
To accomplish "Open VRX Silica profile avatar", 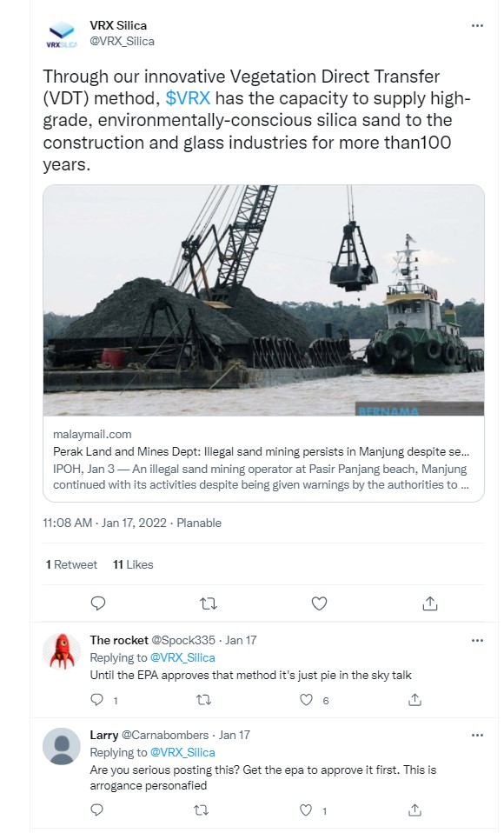I will coord(62,33).
